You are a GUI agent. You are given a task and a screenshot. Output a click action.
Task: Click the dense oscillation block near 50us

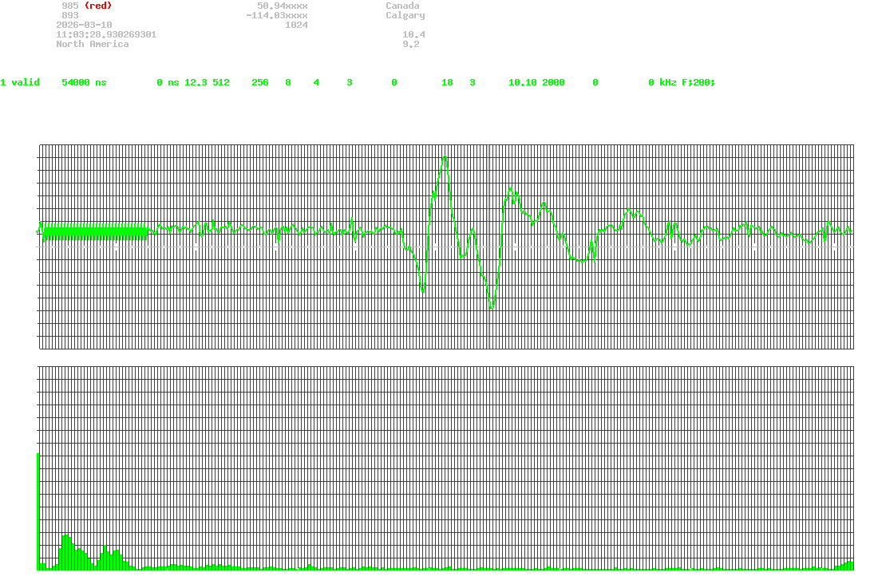[x=95, y=231]
